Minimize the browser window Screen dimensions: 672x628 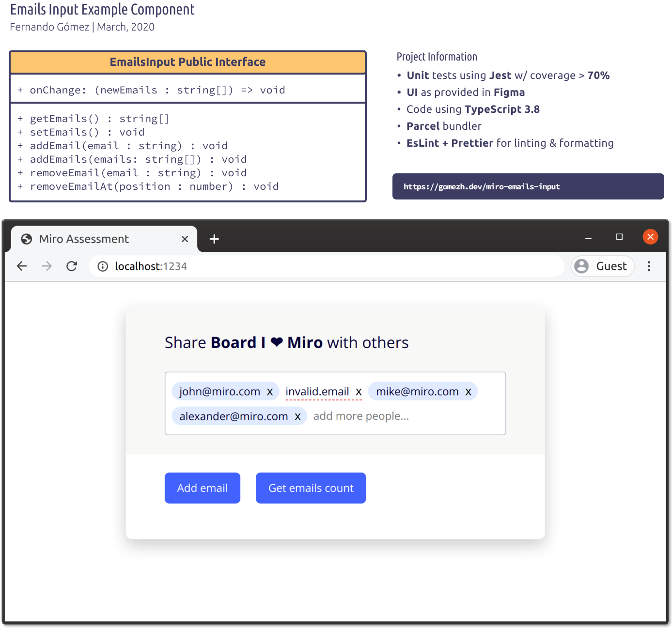click(x=588, y=237)
